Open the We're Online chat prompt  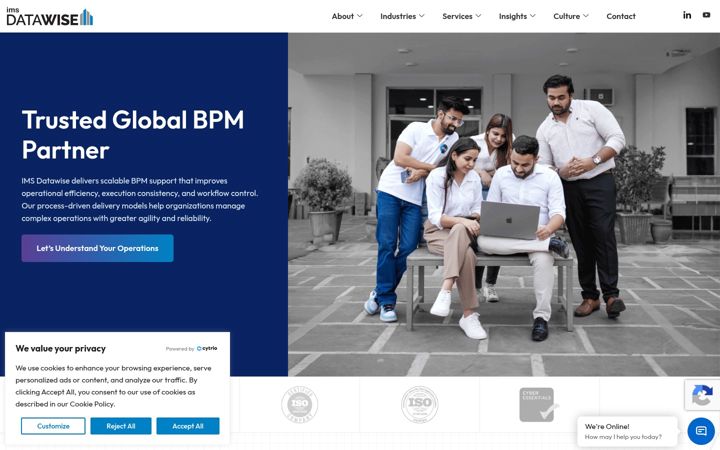627,431
